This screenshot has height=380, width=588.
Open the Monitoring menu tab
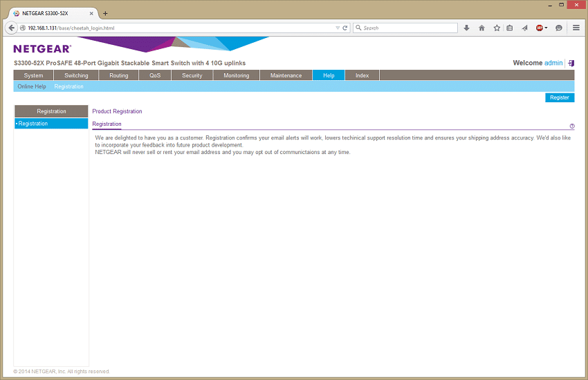pyautogui.click(x=237, y=75)
